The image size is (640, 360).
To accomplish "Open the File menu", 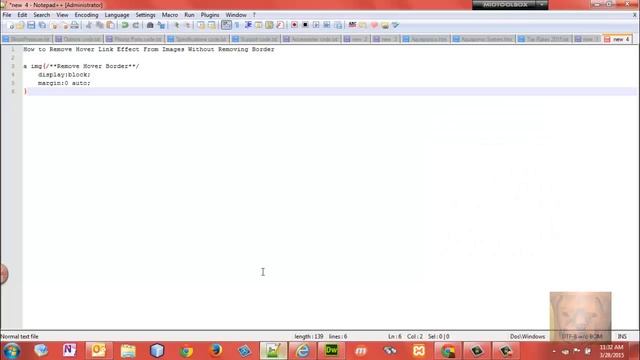I will [7, 15].
